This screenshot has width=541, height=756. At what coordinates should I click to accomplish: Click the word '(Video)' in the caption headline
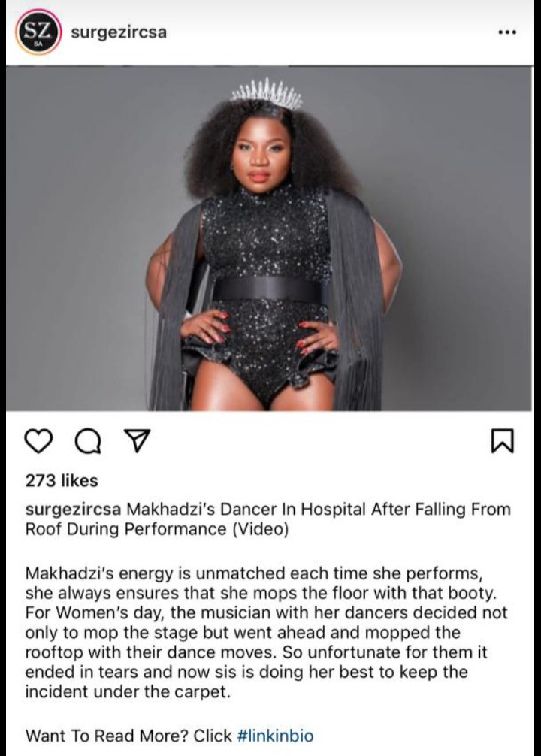[260, 529]
